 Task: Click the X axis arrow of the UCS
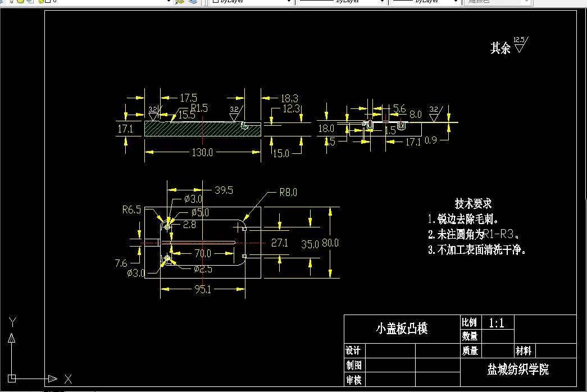point(53,379)
